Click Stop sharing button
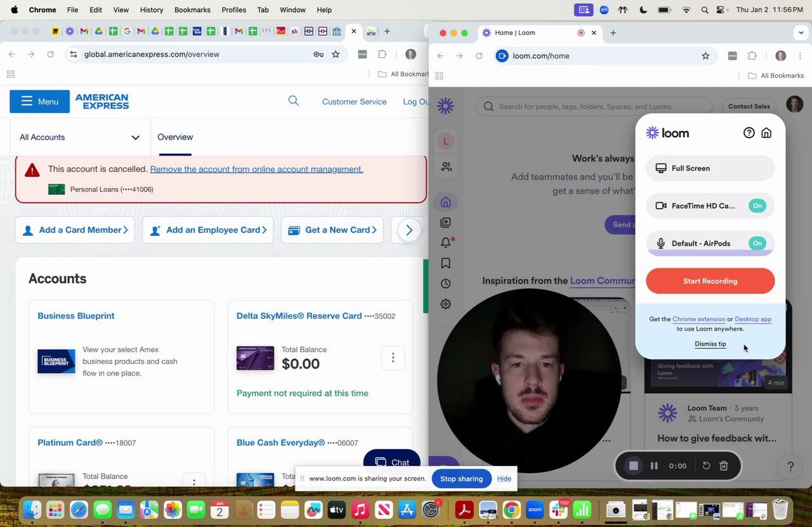Image resolution: width=812 pixels, height=527 pixels. tap(461, 479)
